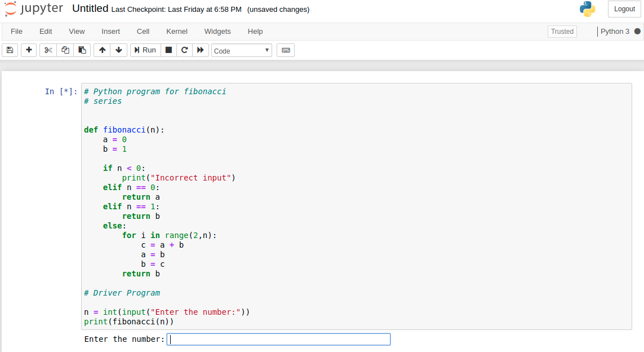644x352 pixels.
Task: Copy selected cells using the copy icon
Action: click(65, 50)
